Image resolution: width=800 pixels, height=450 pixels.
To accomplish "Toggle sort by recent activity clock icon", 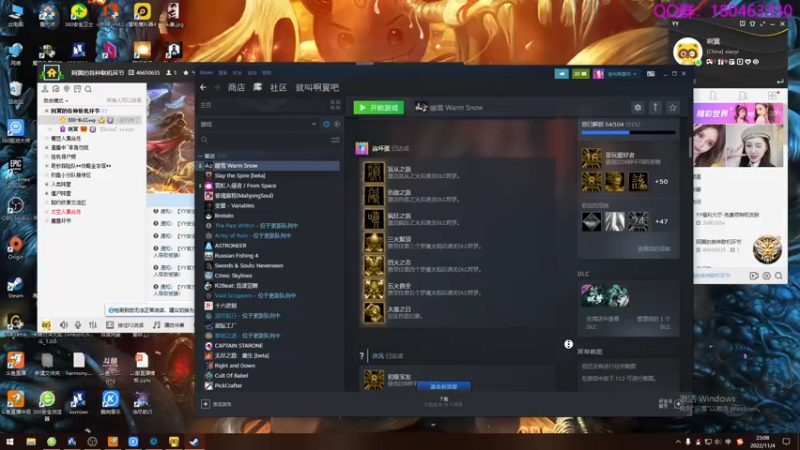I will (x=327, y=124).
